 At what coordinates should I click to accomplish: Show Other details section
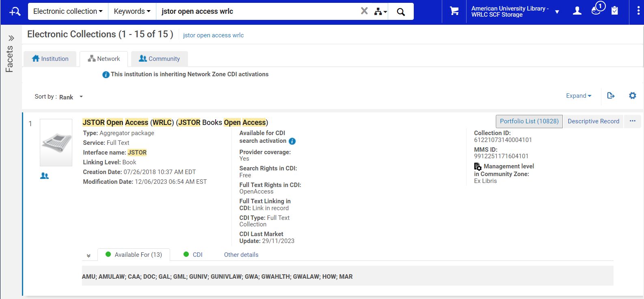pos(241,255)
